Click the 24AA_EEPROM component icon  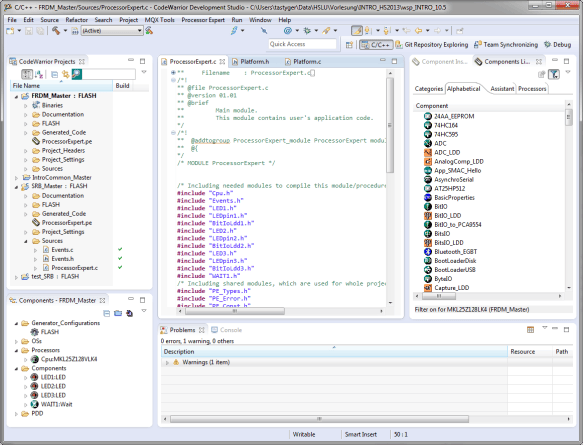click(x=428, y=116)
